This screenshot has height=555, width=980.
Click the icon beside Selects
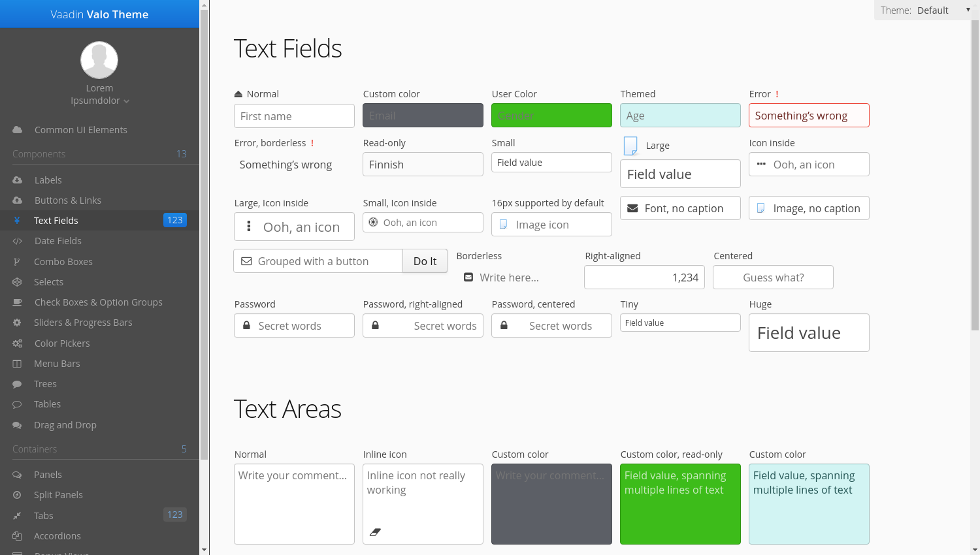point(17,282)
